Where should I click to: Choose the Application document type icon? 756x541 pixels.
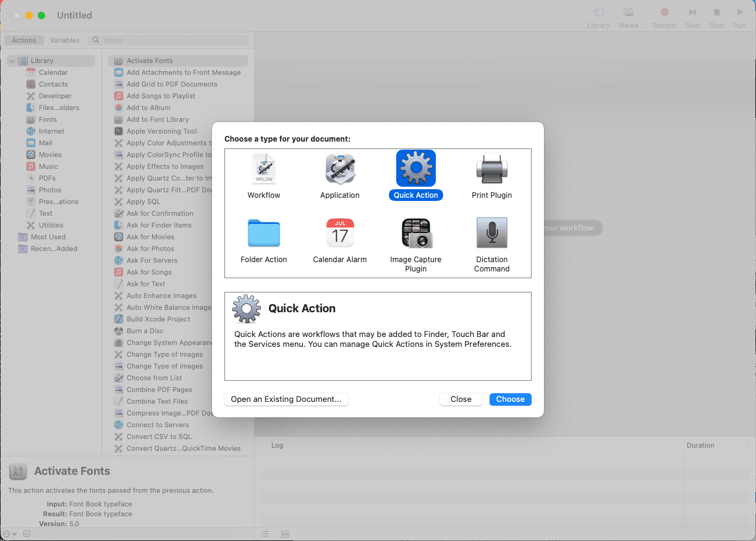coord(340,169)
